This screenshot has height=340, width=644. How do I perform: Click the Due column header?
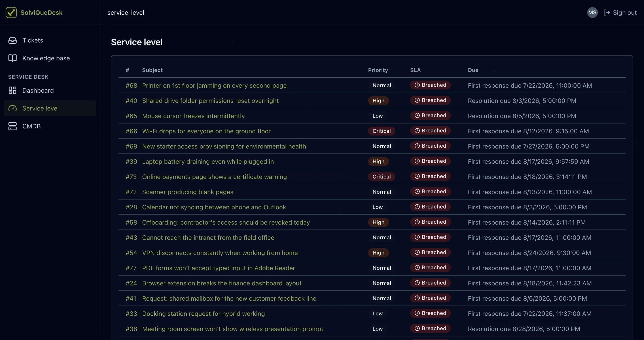tap(473, 70)
